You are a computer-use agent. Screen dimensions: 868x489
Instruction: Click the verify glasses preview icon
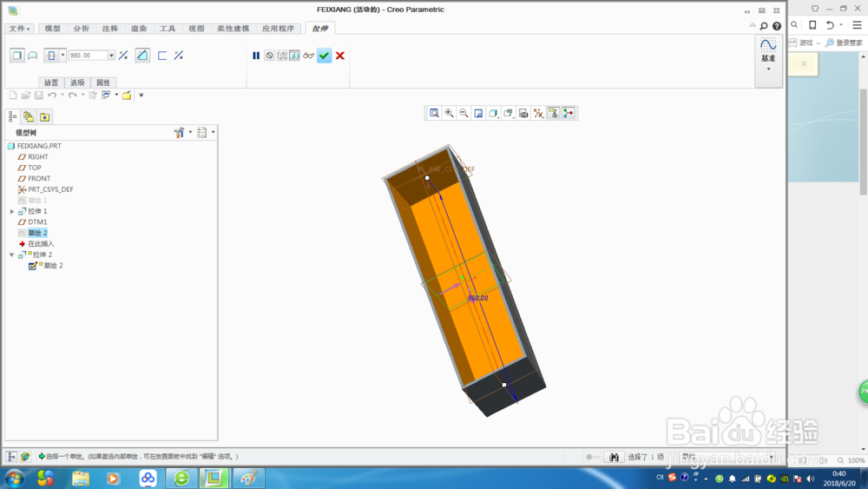[x=308, y=56]
